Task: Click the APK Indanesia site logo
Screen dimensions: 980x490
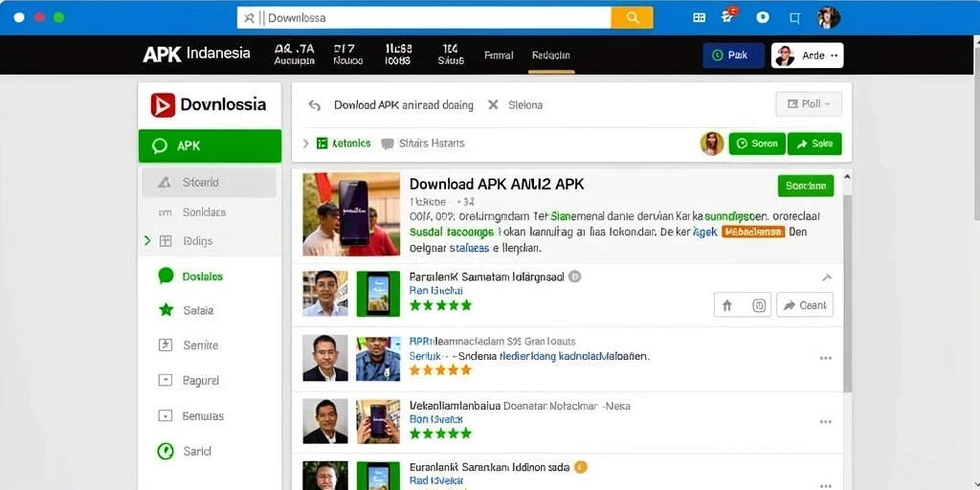Action: [x=197, y=54]
